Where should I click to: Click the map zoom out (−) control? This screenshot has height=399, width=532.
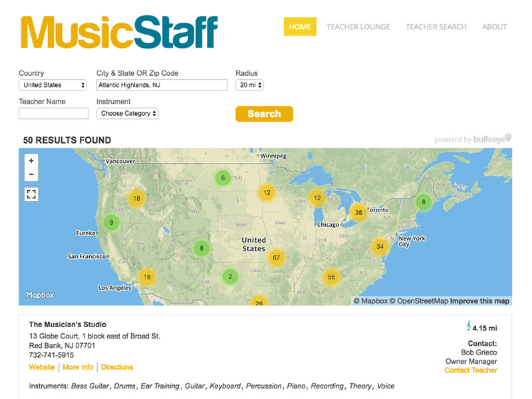coord(31,175)
